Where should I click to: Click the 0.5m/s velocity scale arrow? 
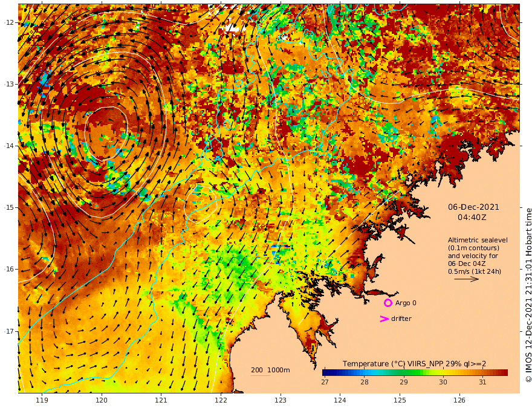[x=466, y=279]
